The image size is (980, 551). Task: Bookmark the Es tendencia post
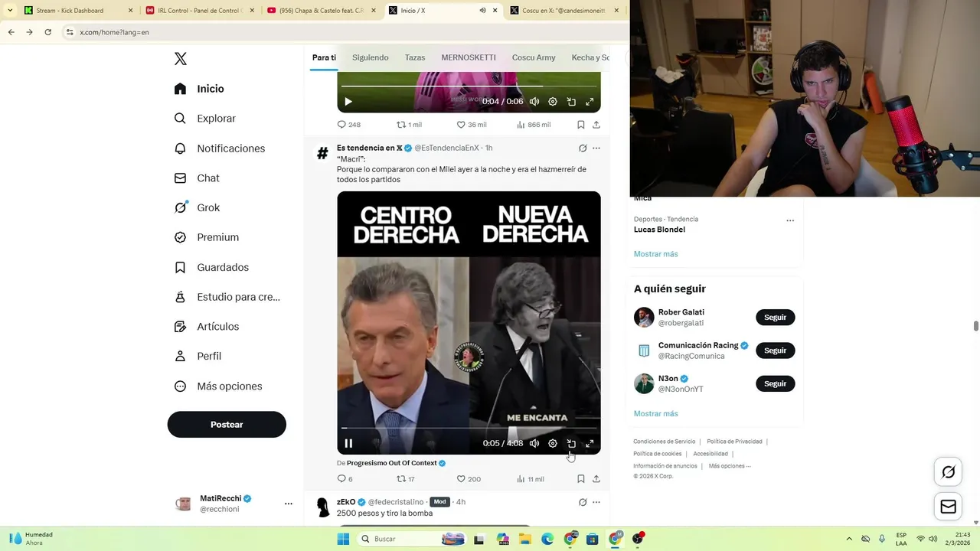581,479
